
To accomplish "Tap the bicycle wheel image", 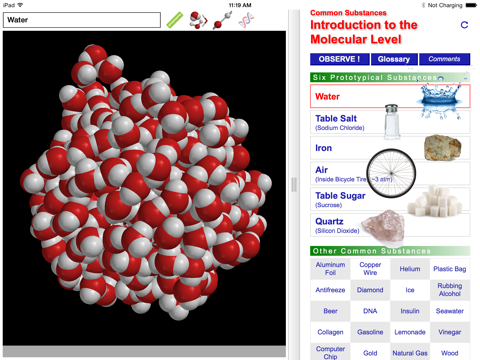I will pyautogui.click(x=391, y=173).
